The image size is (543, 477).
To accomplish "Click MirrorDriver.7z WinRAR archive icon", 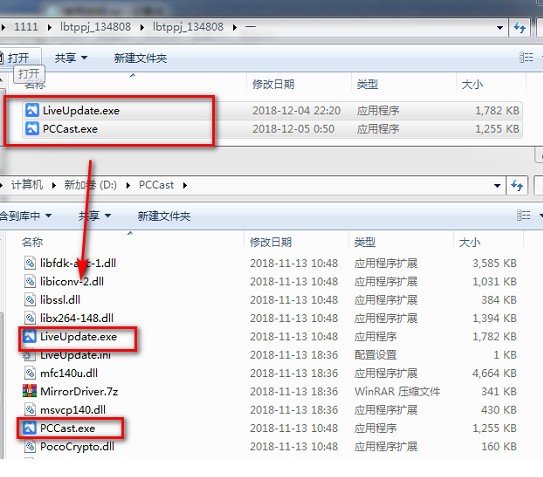I will [29, 391].
